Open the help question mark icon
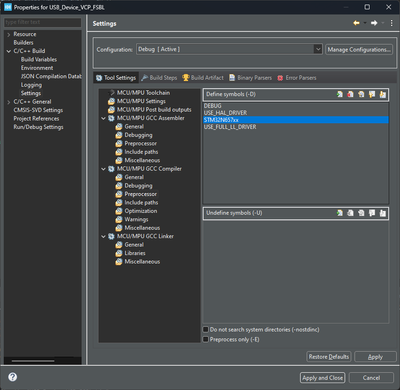 (13, 377)
